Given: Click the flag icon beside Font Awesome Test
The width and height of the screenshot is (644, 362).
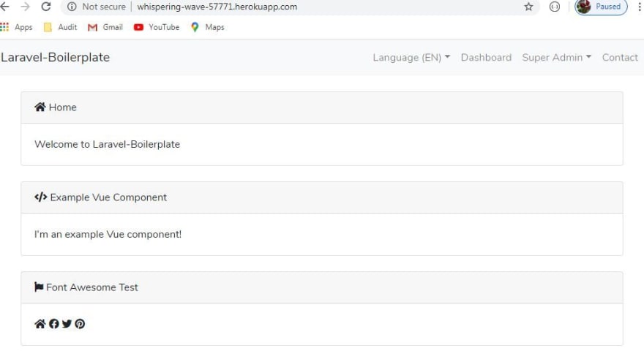Looking at the screenshot, I should (x=39, y=287).
